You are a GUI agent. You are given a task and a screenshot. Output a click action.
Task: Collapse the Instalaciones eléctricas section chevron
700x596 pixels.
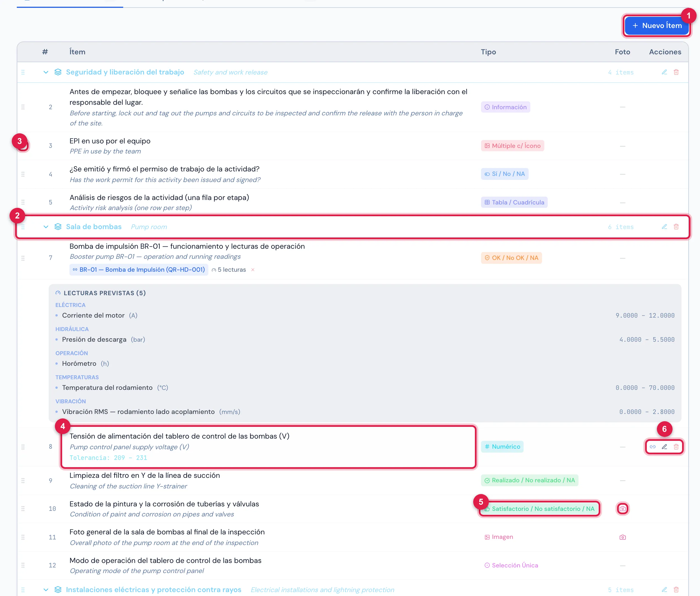tap(46, 590)
